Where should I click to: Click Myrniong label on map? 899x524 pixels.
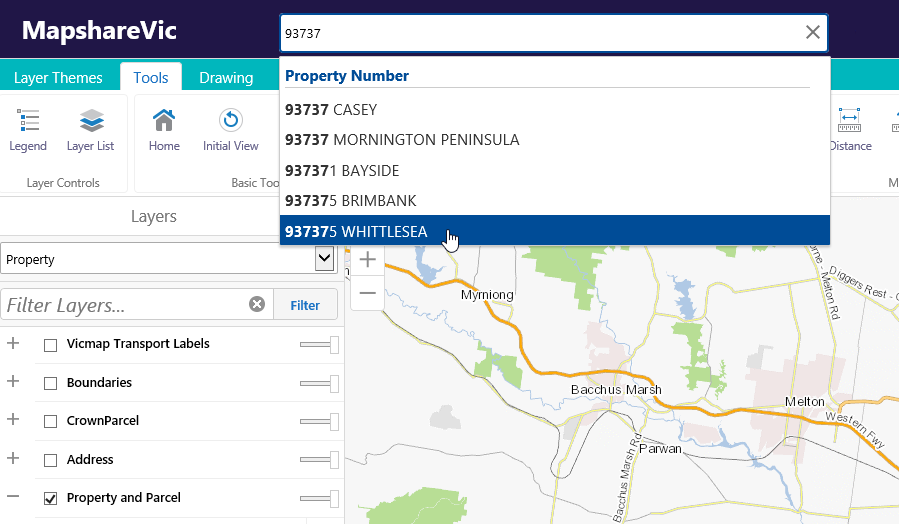[x=487, y=295]
